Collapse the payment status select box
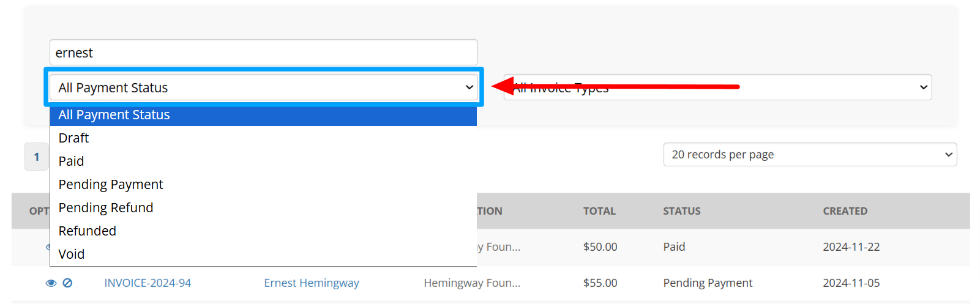 [x=263, y=87]
